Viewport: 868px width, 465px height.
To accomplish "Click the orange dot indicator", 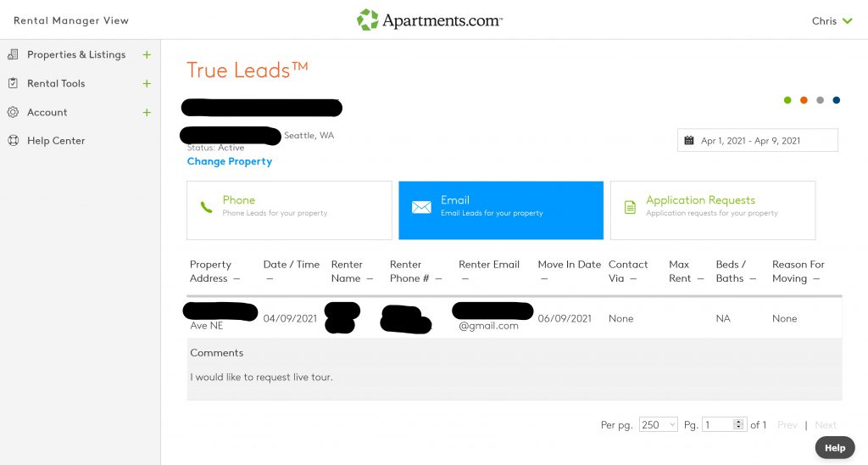I will coord(804,100).
